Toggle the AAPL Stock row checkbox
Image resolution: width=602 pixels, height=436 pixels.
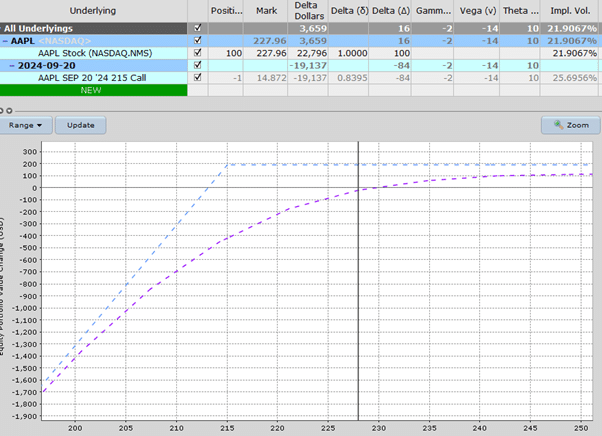[x=196, y=53]
